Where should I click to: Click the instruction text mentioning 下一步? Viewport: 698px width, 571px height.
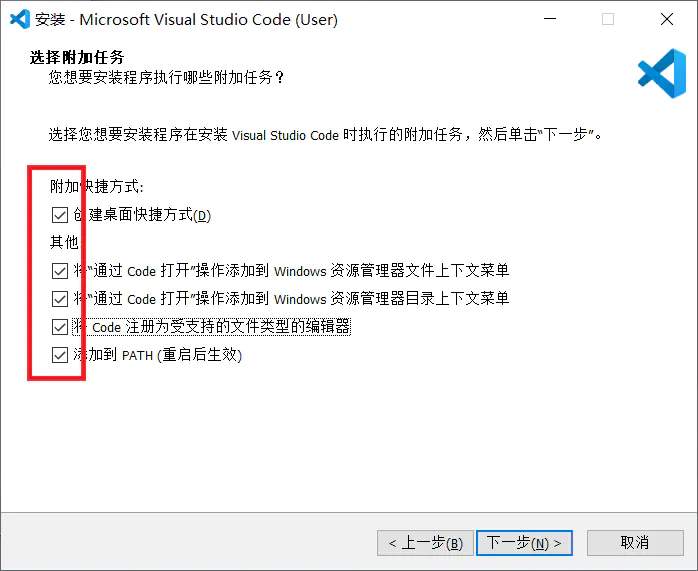[x=325, y=134]
